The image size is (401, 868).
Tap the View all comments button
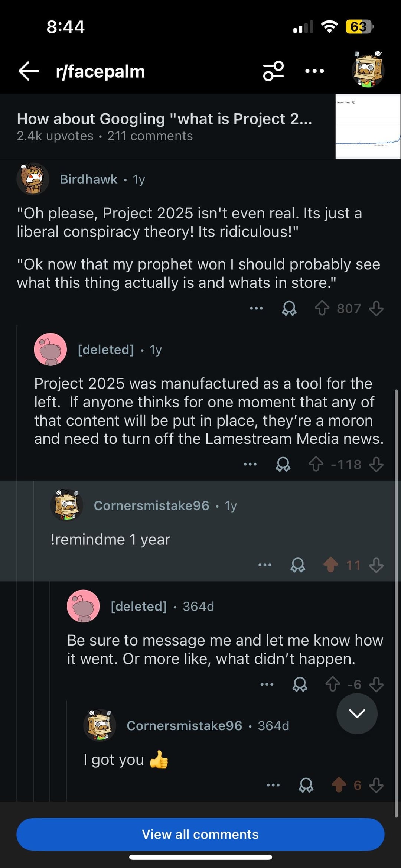click(200, 834)
